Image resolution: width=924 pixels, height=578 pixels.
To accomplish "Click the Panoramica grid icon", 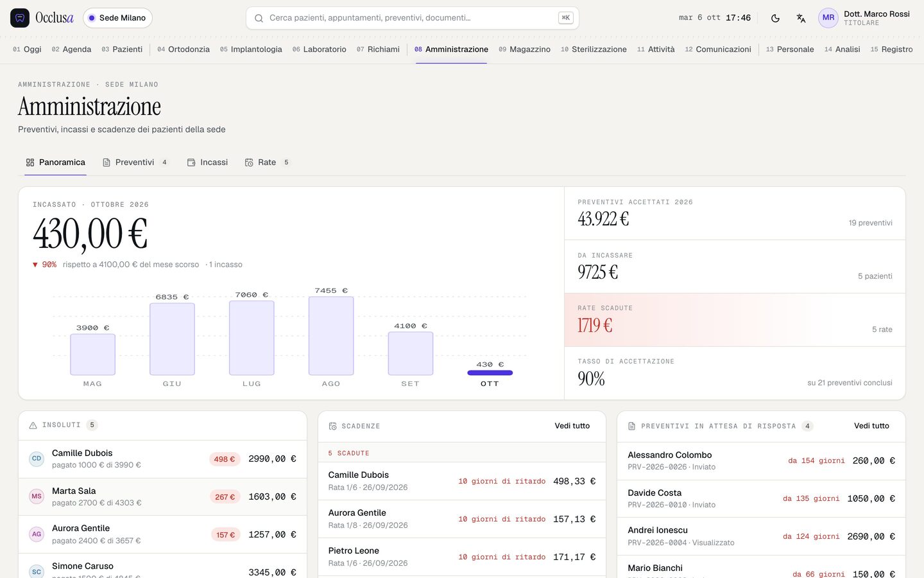I will point(30,162).
